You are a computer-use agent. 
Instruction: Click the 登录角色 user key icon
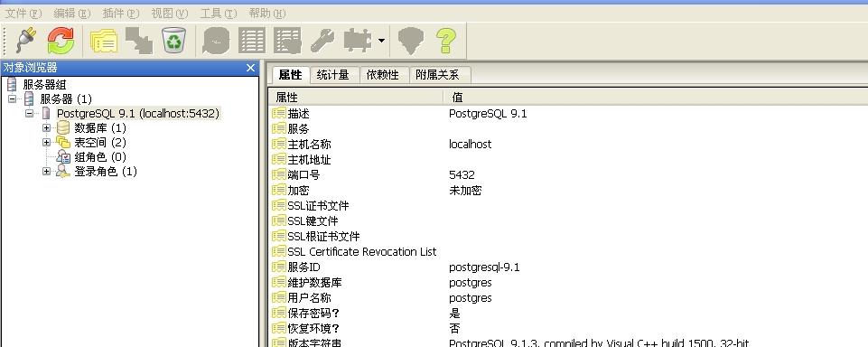coord(63,172)
